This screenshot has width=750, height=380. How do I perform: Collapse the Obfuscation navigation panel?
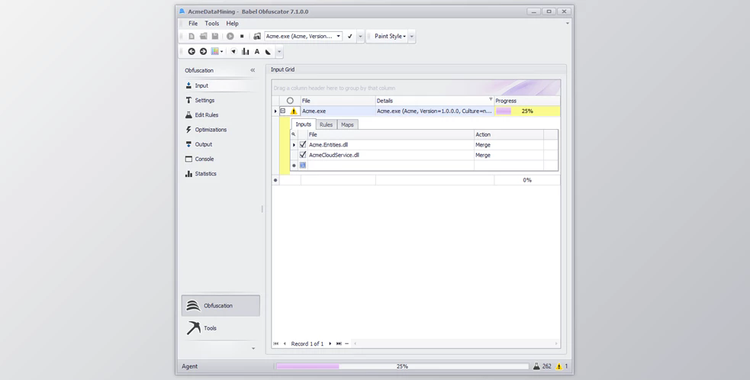(x=253, y=70)
